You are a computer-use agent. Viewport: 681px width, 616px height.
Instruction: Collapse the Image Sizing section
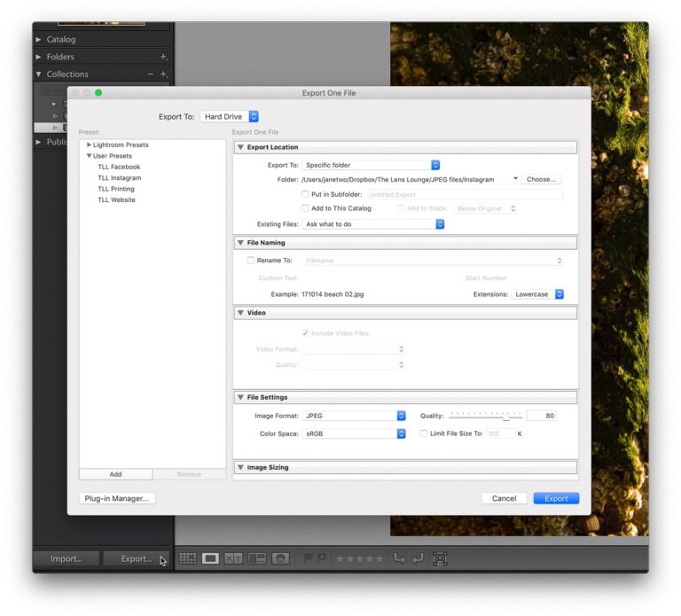tap(240, 467)
